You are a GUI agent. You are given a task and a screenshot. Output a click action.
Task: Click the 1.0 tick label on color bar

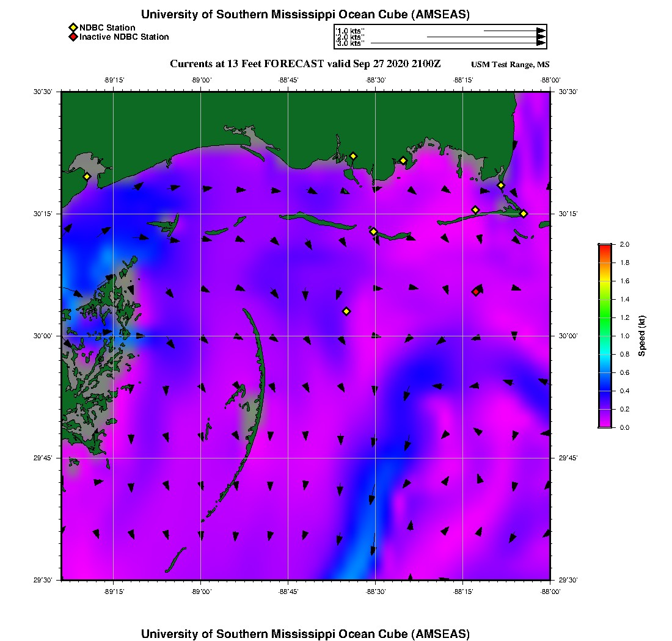pyautogui.click(x=624, y=336)
